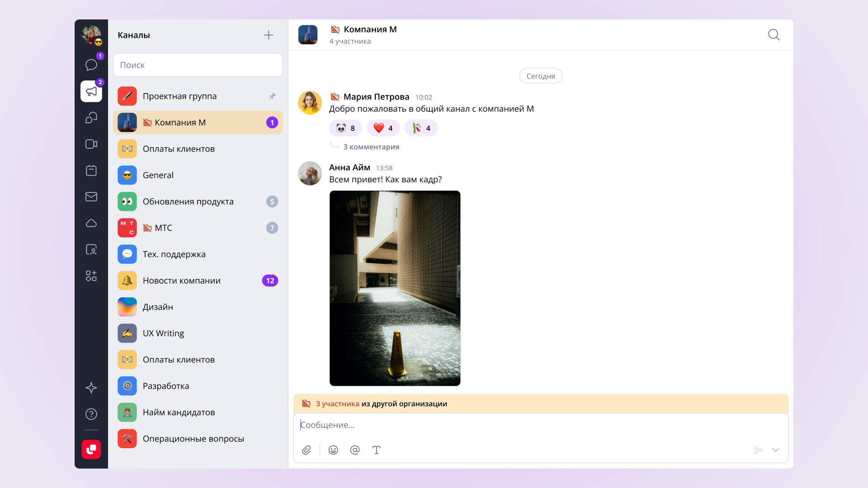Open the video calls camera icon

(x=91, y=144)
